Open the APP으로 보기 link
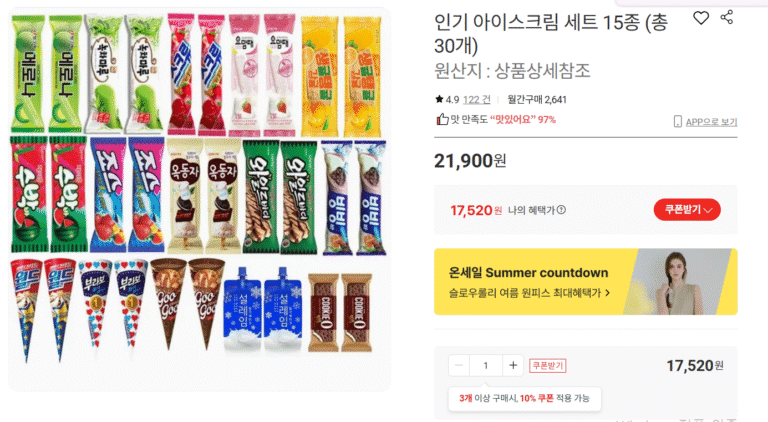The height and width of the screenshot is (422, 768). click(711, 122)
